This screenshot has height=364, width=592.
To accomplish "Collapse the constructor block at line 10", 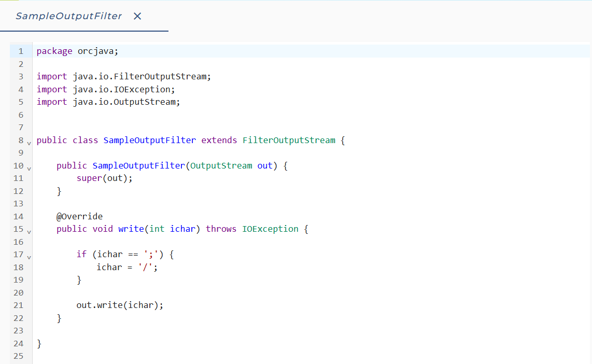I will pyautogui.click(x=29, y=169).
